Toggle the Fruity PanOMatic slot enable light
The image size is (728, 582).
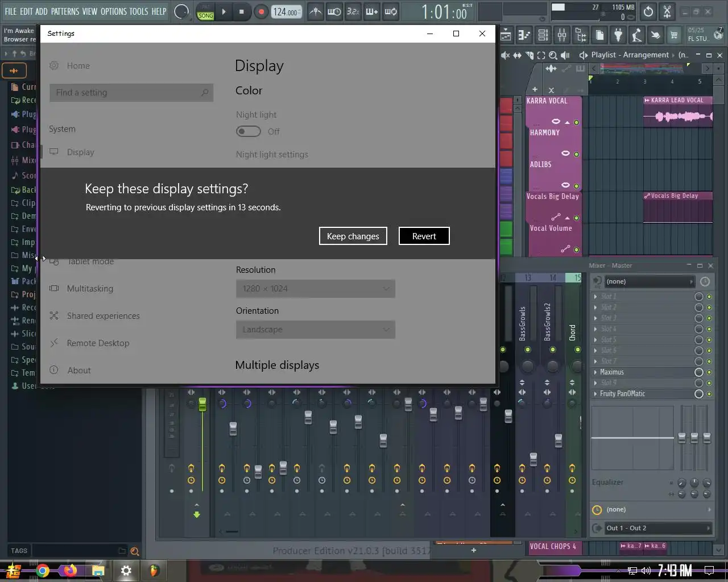(709, 394)
